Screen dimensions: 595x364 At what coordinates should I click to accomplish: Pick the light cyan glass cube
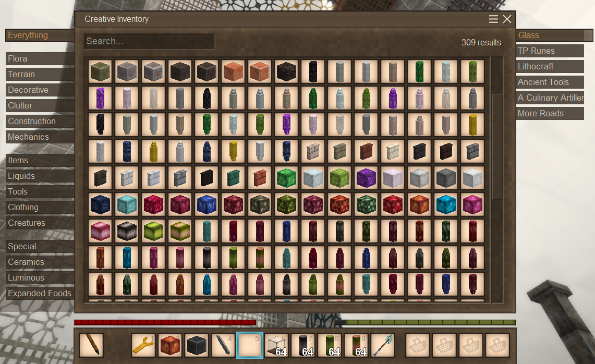click(127, 204)
